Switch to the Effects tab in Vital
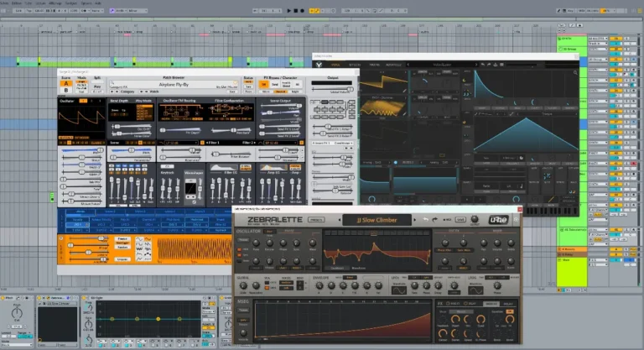 click(x=355, y=65)
